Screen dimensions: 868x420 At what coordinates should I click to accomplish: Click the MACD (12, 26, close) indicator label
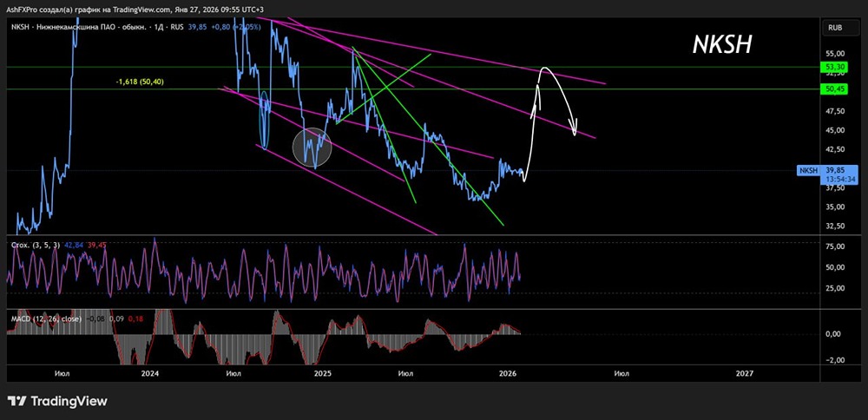pyautogui.click(x=46, y=318)
